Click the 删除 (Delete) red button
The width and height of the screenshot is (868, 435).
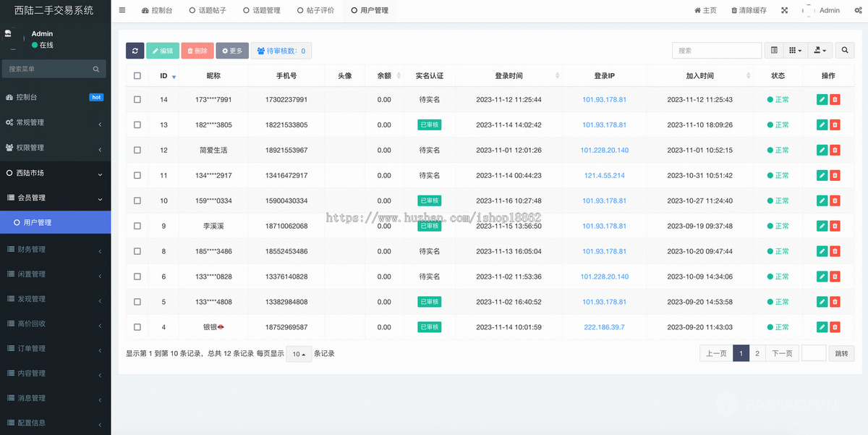click(197, 51)
